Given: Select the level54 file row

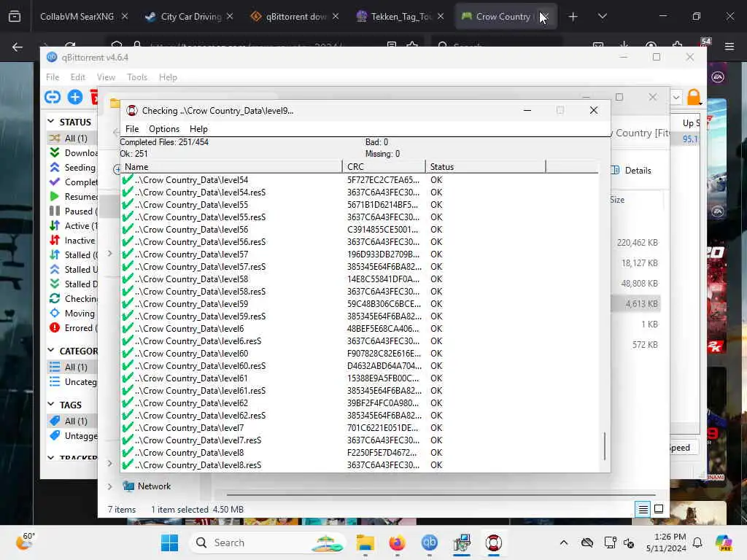Looking at the screenshot, I should [x=360, y=180].
